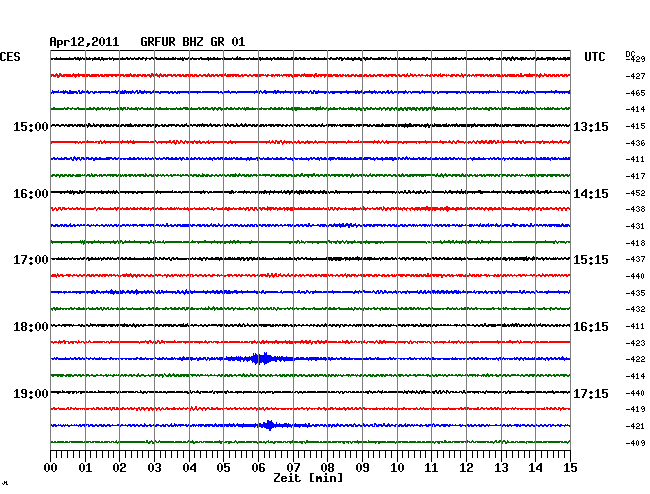
Task: Click the DC offset value -435
Action: pos(635,293)
